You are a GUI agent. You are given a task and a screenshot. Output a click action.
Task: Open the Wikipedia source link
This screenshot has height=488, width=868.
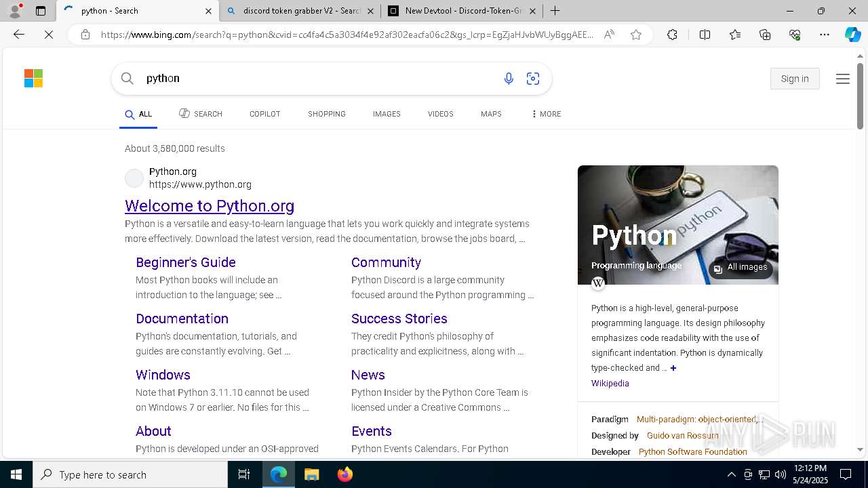pyautogui.click(x=610, y=384)
